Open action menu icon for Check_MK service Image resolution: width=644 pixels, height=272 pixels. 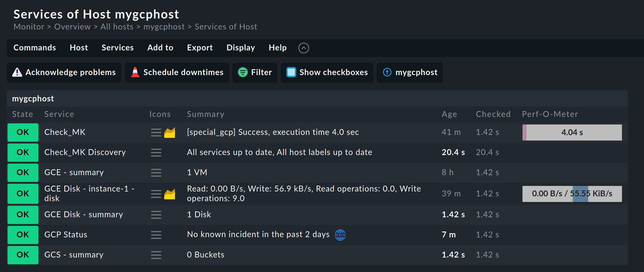tap(156, 133)
